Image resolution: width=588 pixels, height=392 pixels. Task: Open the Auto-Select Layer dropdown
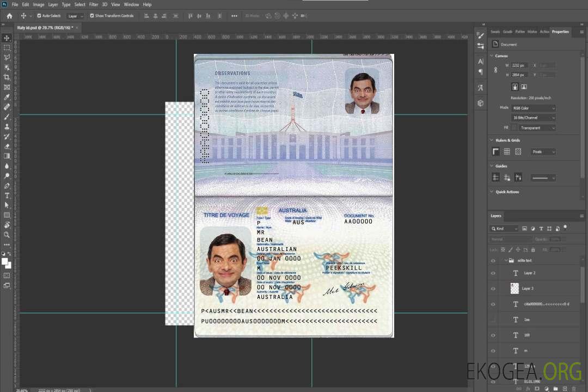coord(75,16)
